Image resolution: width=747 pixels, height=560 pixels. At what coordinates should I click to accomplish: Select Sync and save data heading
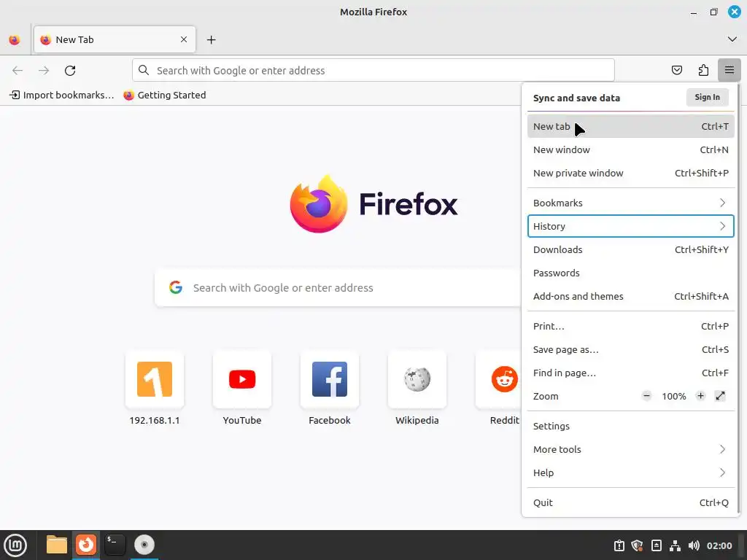[576, 98]
